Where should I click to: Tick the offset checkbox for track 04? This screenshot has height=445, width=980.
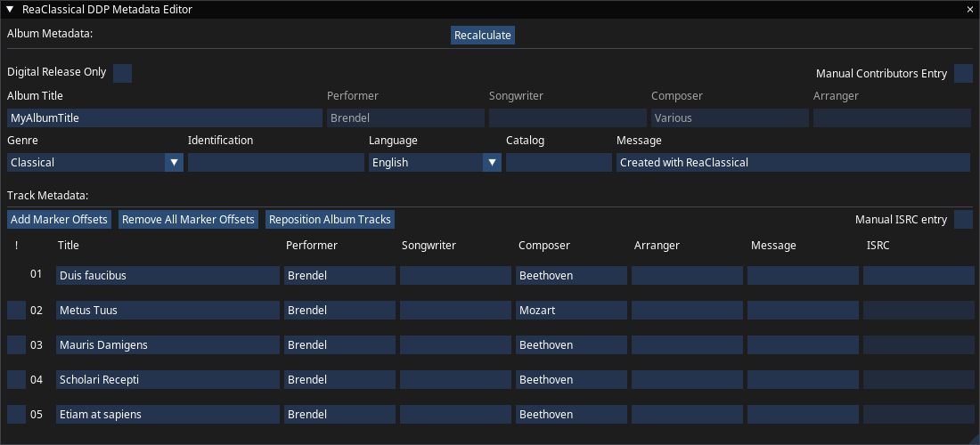coord(17,379)
